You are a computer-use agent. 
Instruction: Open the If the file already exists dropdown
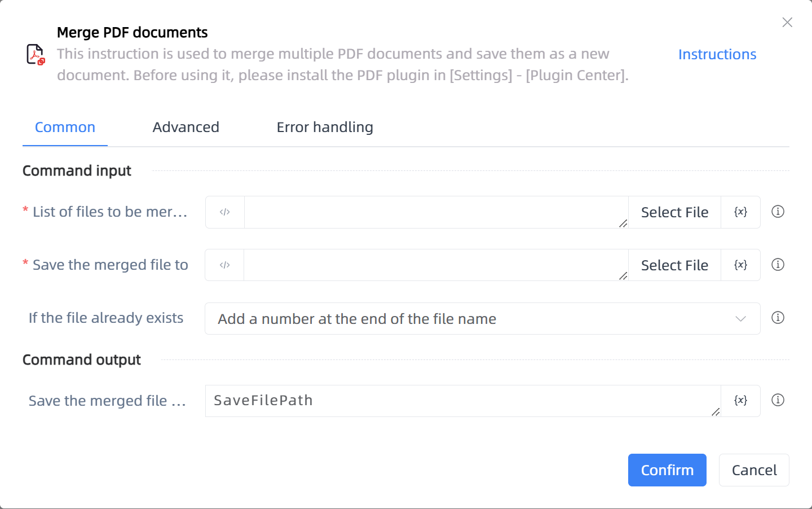(483, 319)
